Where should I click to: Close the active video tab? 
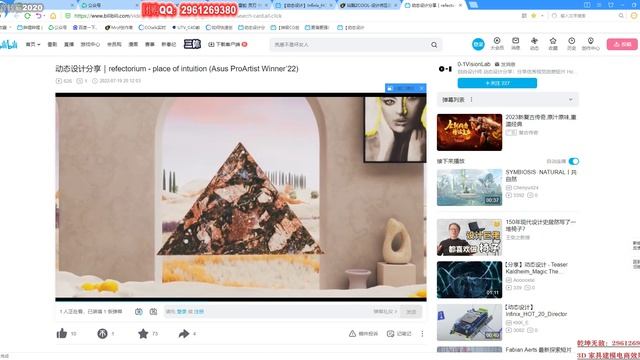460,5
